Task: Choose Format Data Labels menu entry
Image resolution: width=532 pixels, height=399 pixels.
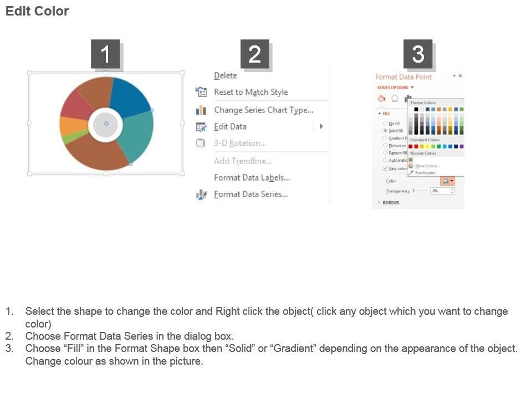Action: click(x=252, y=178)
